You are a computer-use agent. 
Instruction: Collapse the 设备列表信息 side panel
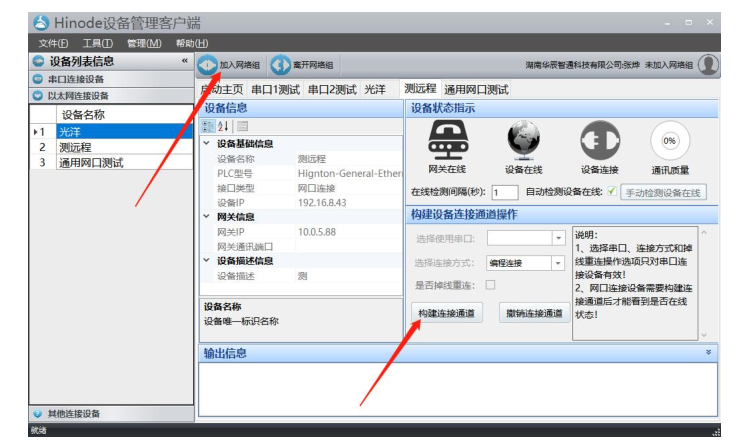point(184,61)
